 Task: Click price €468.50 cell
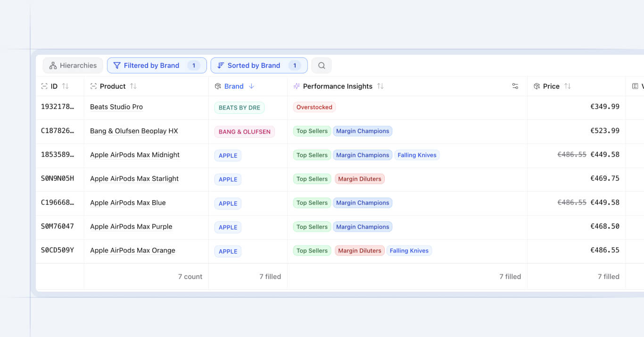[x=605, y=226]
